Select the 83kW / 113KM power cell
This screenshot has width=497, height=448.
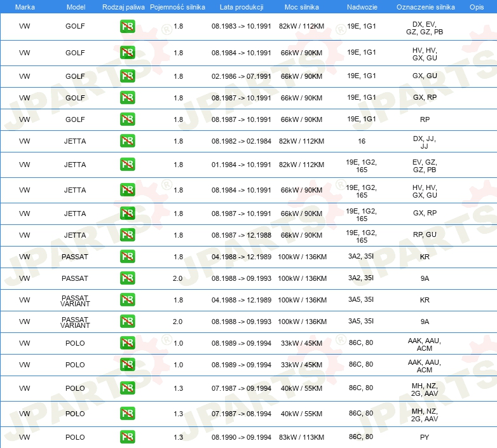(301, 437)
